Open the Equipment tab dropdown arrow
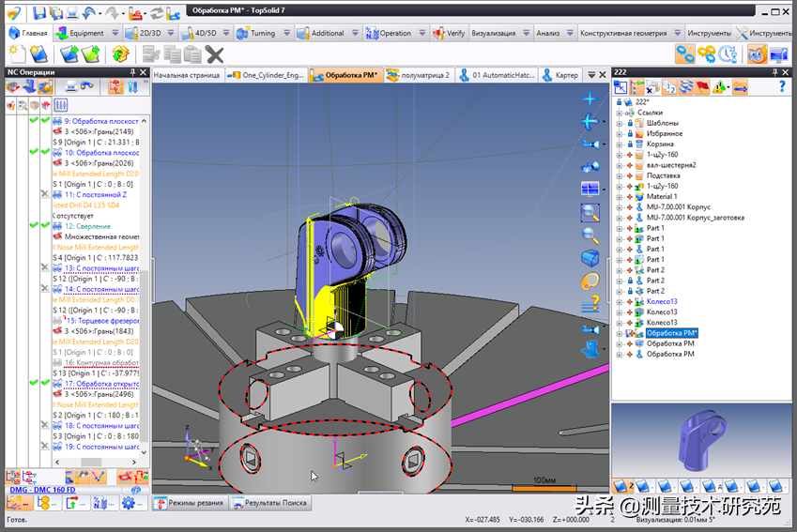This screenshot has height=532, width=797. coord(115,33)
